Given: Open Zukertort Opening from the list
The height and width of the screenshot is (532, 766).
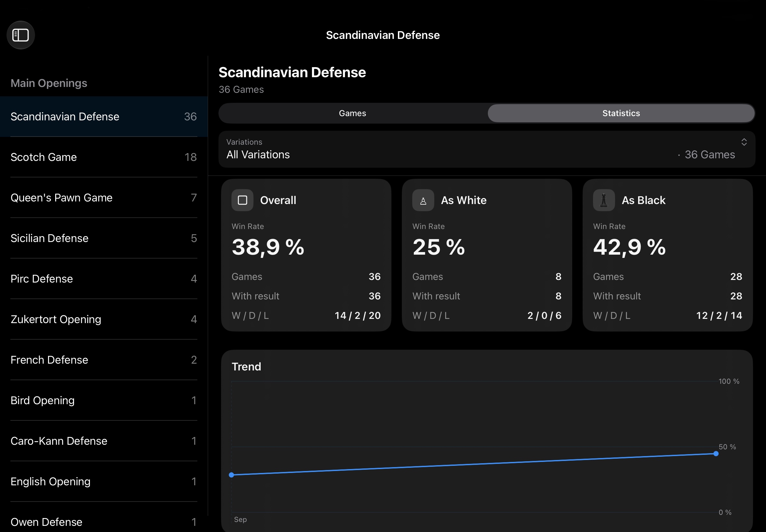Looking at the screenshot, I should pos(104,319).
